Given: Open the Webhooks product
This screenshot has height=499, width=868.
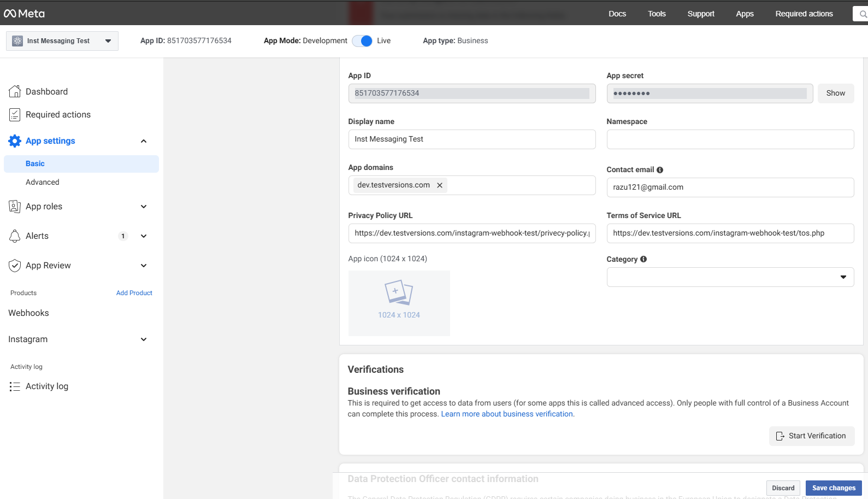Looking at the screenshot, I should (28, 313).
